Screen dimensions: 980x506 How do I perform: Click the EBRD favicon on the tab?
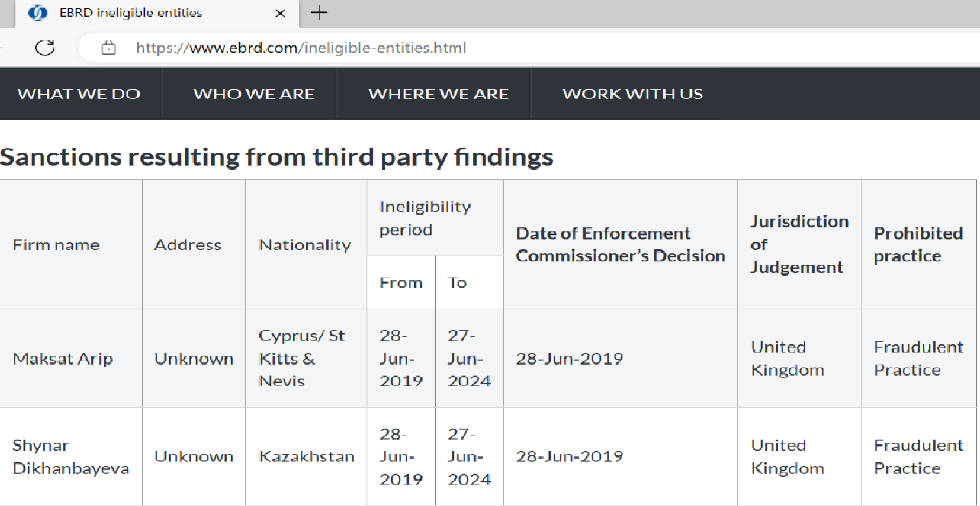(38, 13)
